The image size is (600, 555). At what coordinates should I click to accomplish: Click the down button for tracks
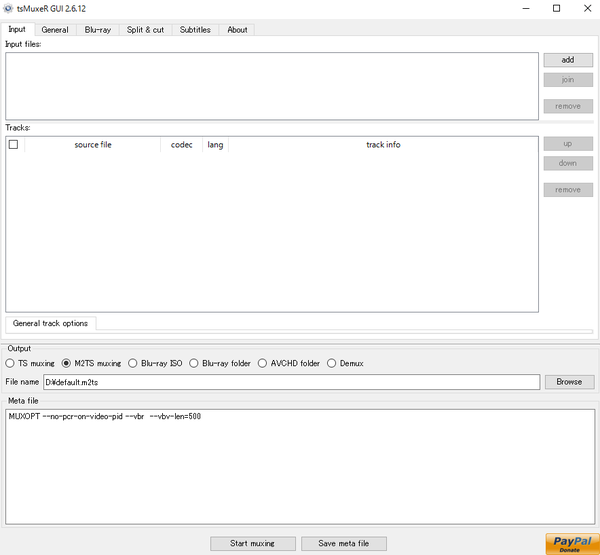(x=568, y=163)
